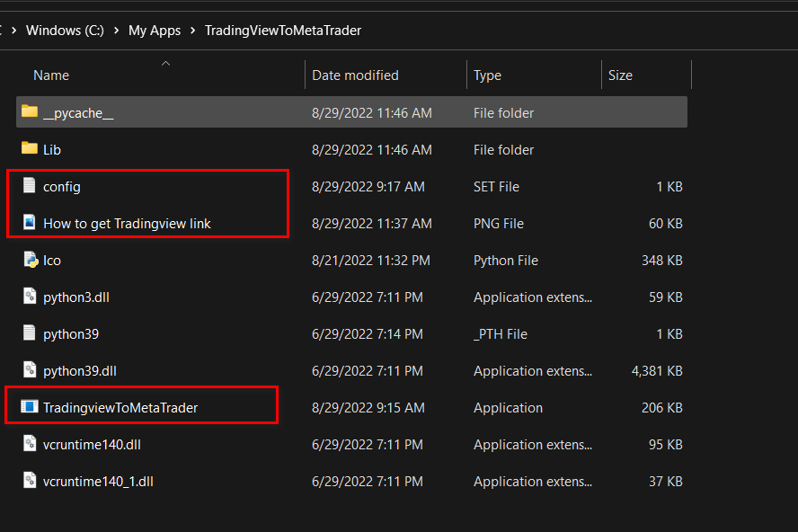
Task: Go to Windows (C:) in address bar
Action: [x=65, y=31]
